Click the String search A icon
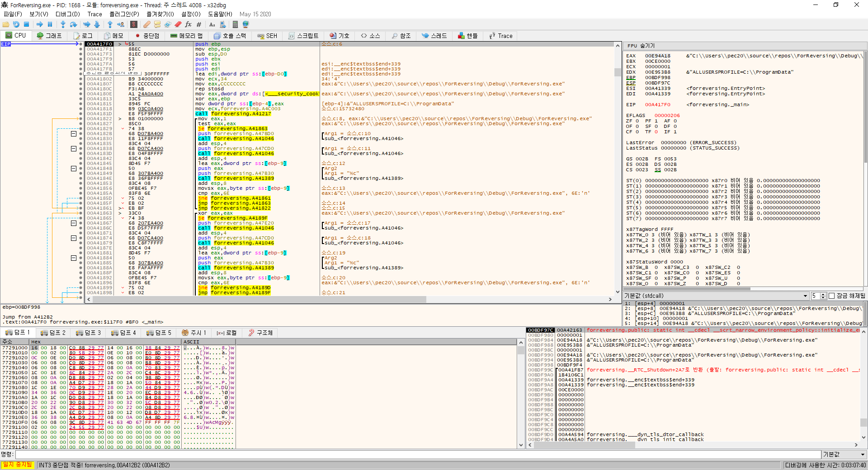The image size is (868, 470). pos(212,24)
